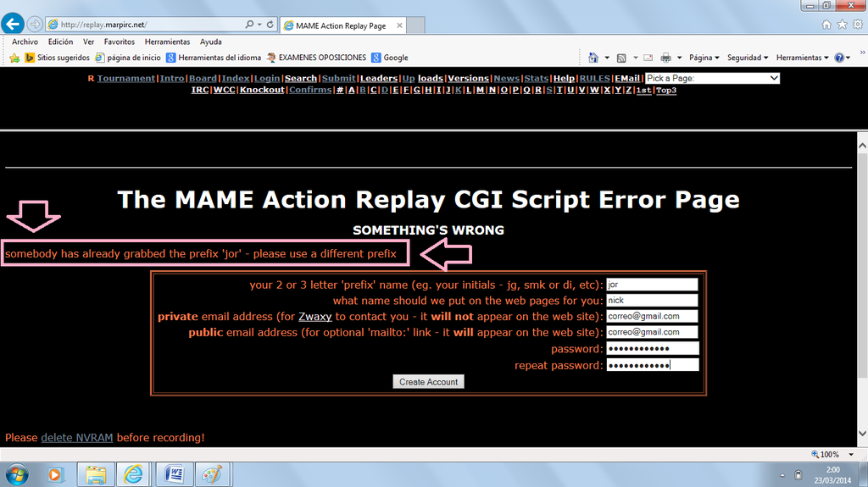Open the Edición menu

pyautogui.click(x=60, y=42)
